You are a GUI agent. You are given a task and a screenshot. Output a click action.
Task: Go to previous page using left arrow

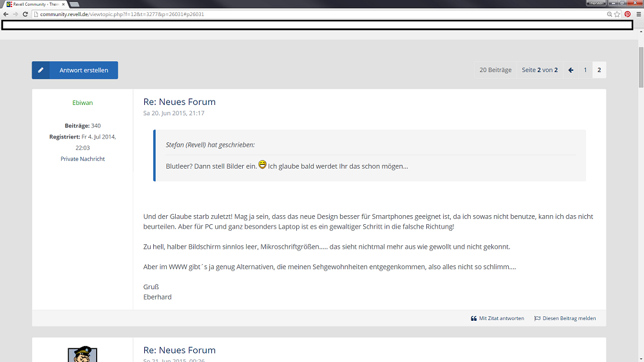click(571, 70)
